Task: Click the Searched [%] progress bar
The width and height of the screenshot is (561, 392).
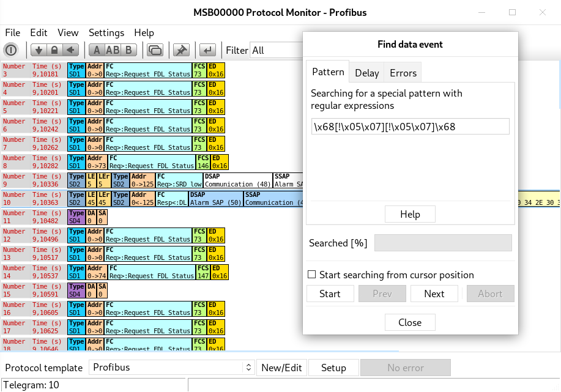Action: point(443,243)
